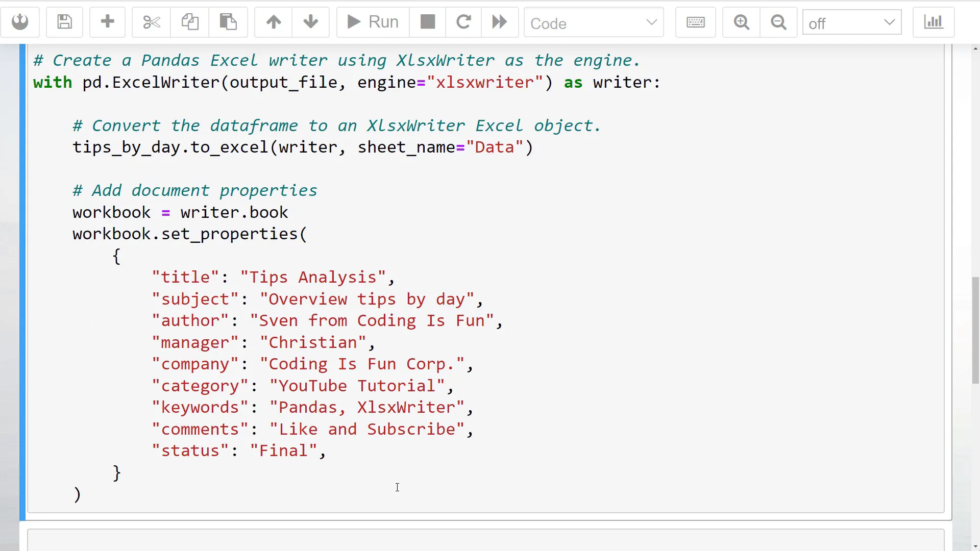Click the "YouTube Tutorial" category value
The width and height of the screenshot is (980, 551).
pos(357,386)
